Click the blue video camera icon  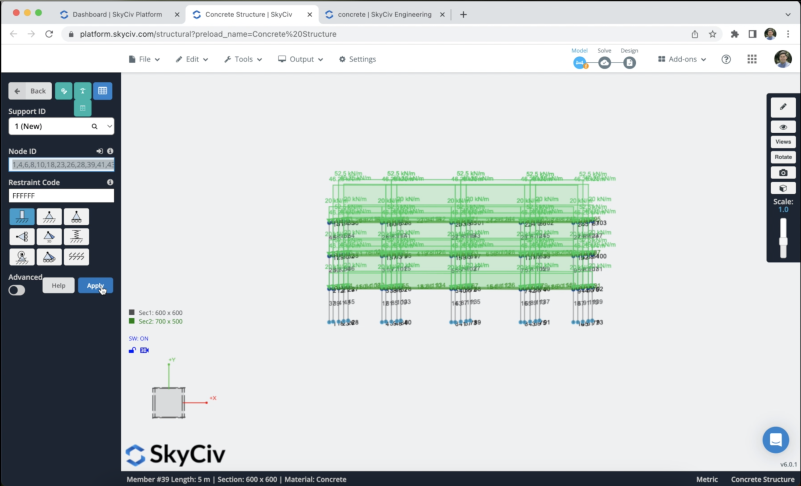[x=145, y=350]
